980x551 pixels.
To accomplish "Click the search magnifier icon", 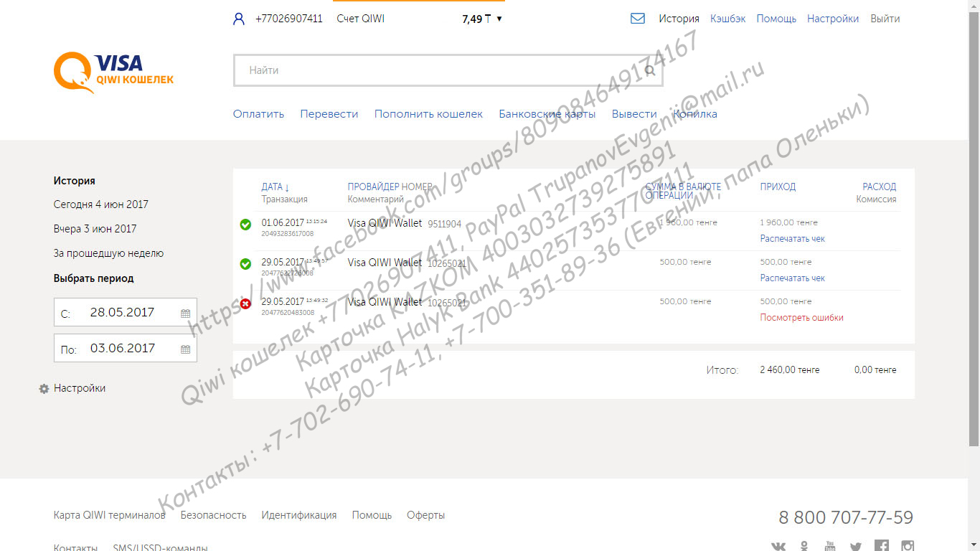I will [650, 70].
